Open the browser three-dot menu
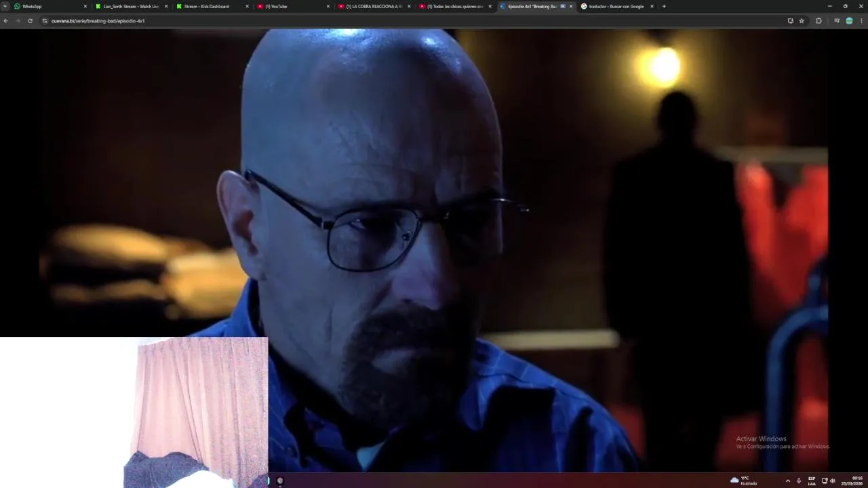868x488 pixels. pyautogui.click(x=861, y=20)
